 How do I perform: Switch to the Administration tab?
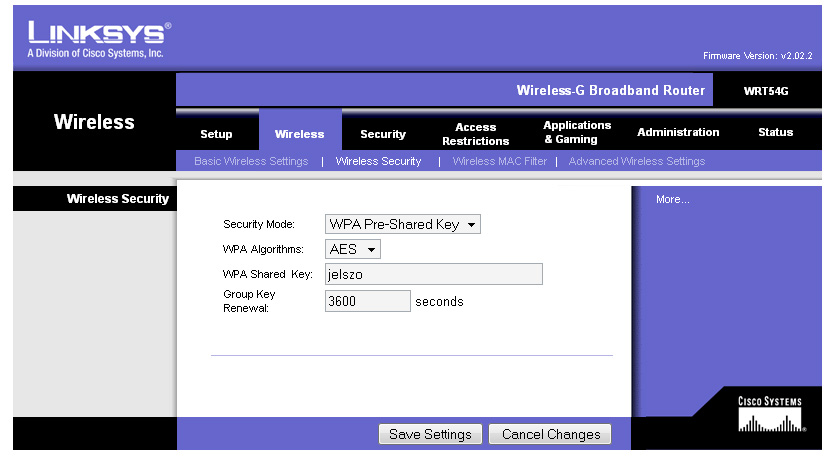tap(678, 132)
